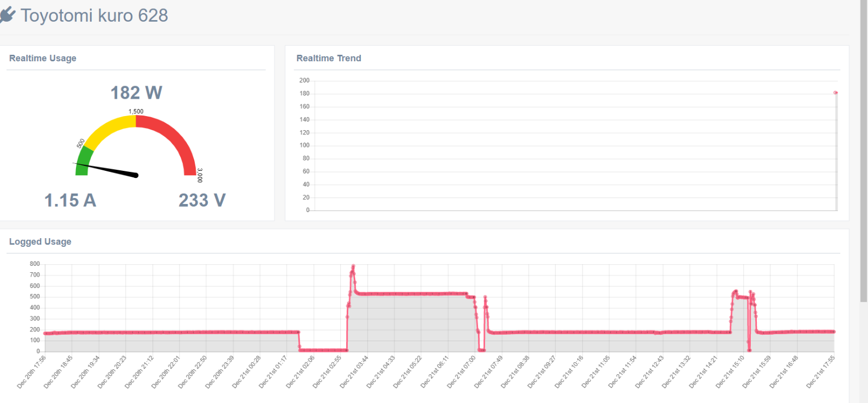868x403 pixels.
Task: Click the Dec 21st 12:43 axis label
Action: point(649,372)
